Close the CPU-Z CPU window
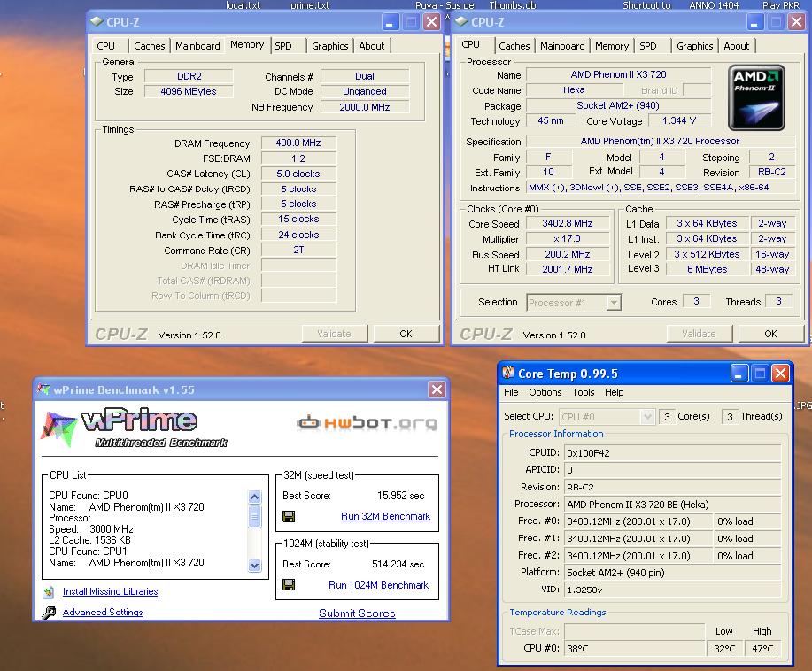The image size is (812, 671). tap(796, 22)
